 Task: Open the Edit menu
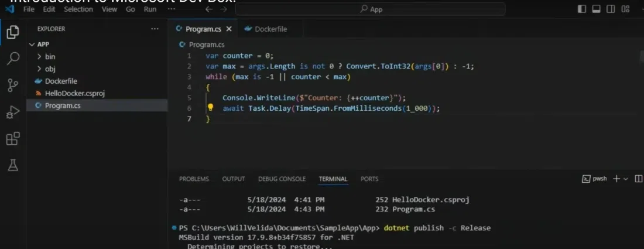tap(49, 9)
